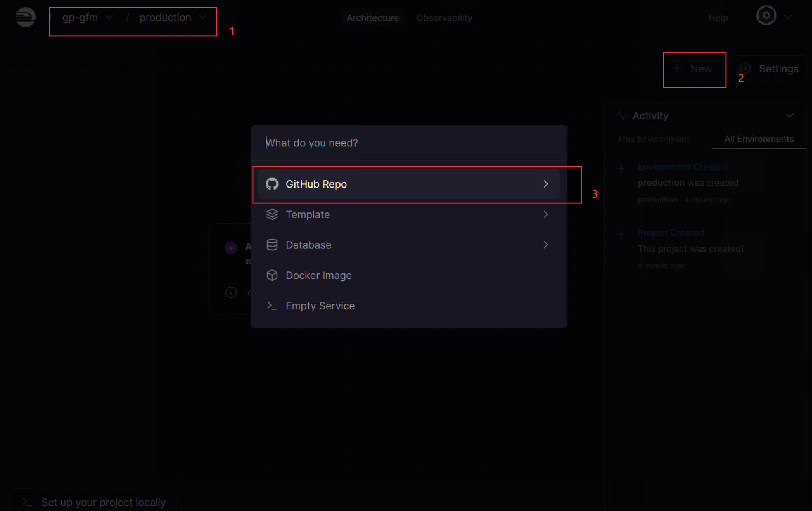The height and width of the screenshot is (511, 812).
Task: Open the Help link
Action: 718,17
